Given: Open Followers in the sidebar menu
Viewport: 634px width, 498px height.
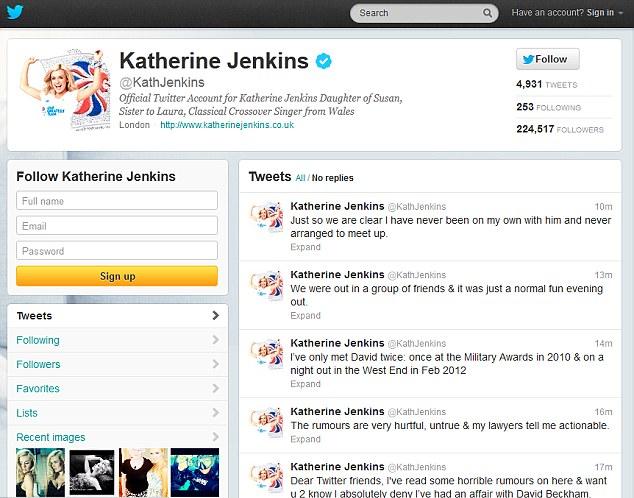Looking at the screenshot, I should 118,364.
